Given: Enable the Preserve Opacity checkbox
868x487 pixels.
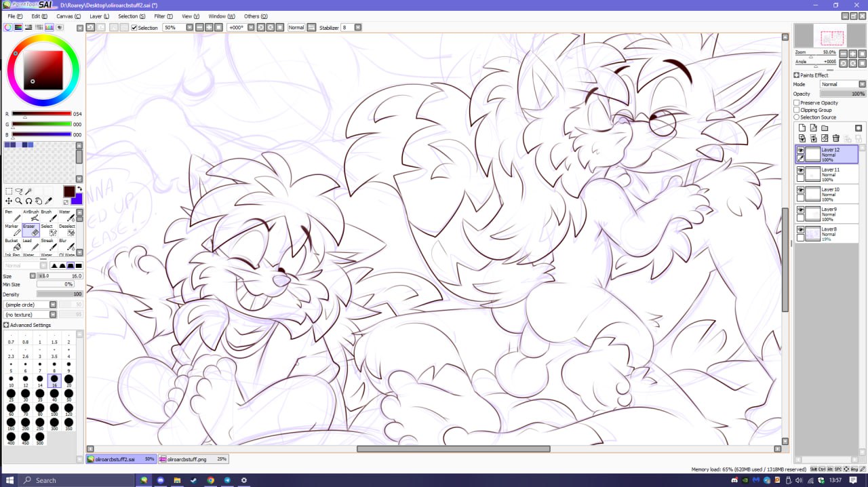Looking at the screenshot, I should 797,103.
